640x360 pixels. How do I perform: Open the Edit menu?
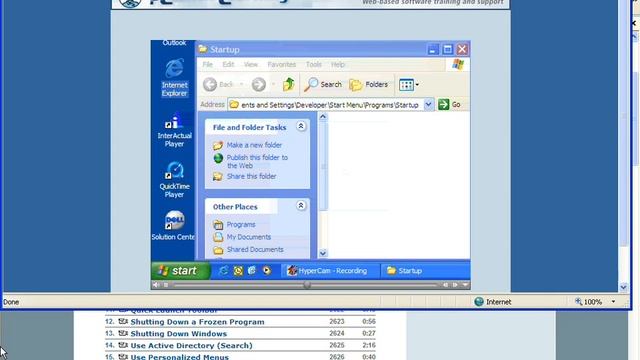228,64
